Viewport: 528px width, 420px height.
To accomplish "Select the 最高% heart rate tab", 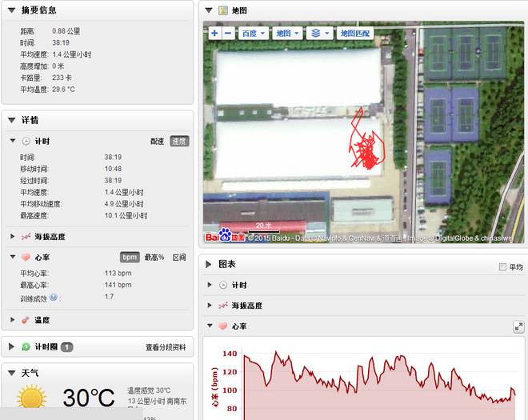I will coord(154,257).
